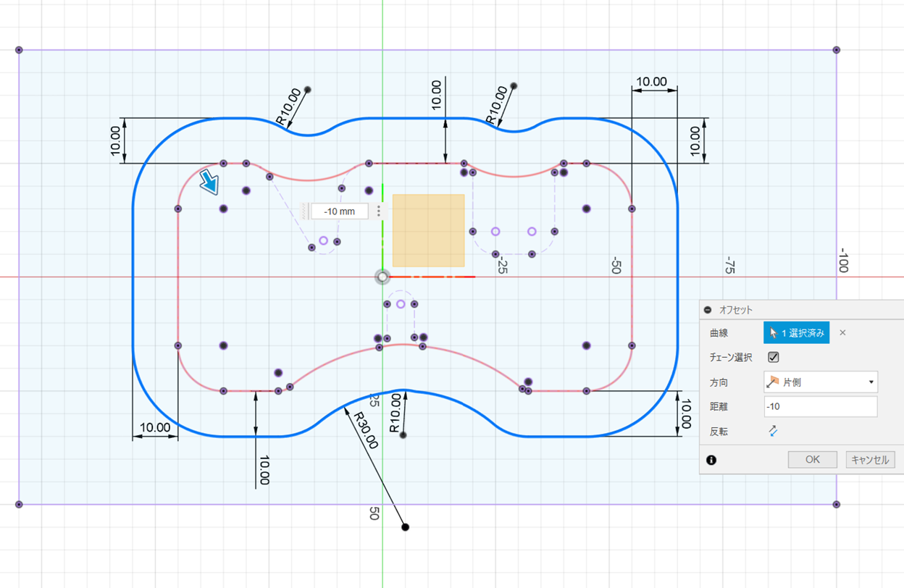Clear curve selection with the X icon

[842, 333]
